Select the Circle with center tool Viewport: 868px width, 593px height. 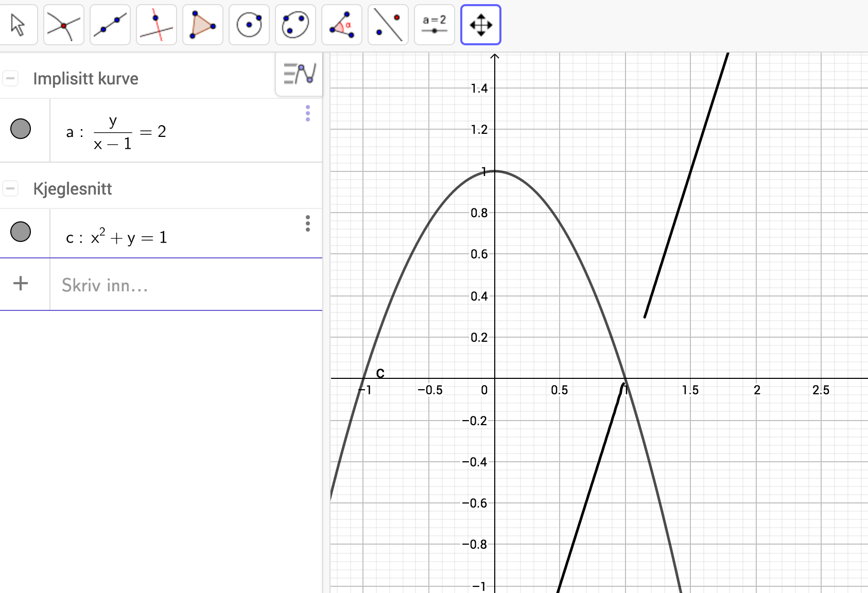click(249, 25)
